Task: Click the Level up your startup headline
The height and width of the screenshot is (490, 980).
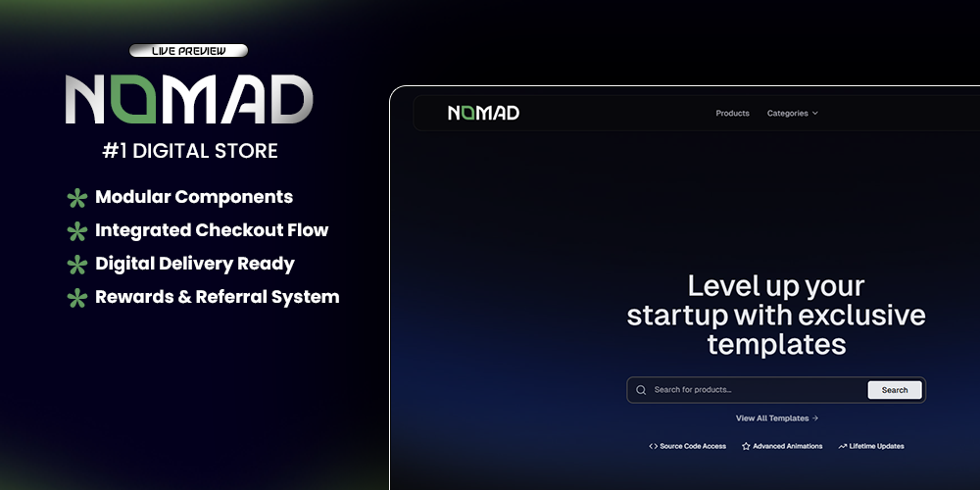Action: click(776, 315)
